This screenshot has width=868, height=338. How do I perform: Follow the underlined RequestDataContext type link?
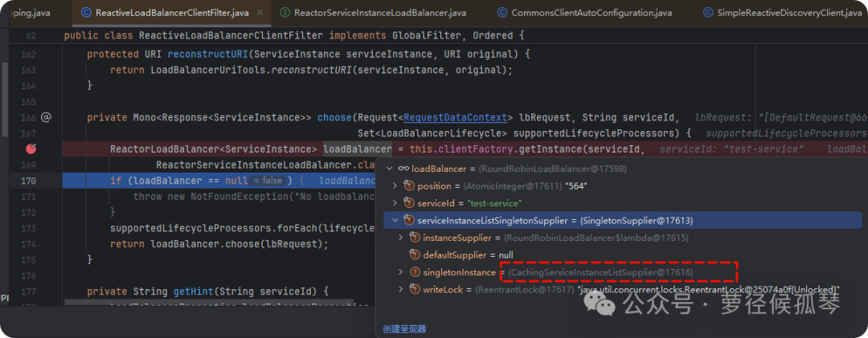(x=456, y=117)
